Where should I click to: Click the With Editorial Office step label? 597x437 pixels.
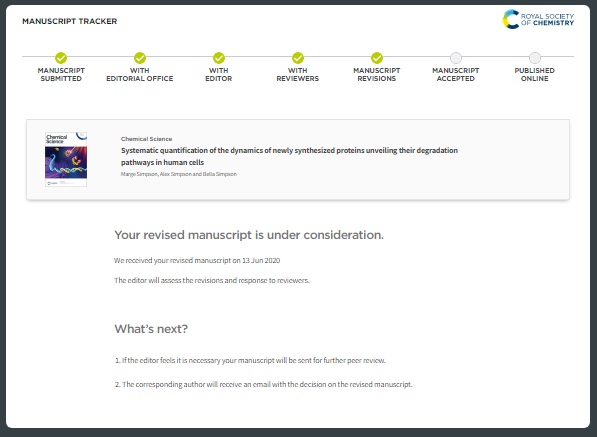140,75
